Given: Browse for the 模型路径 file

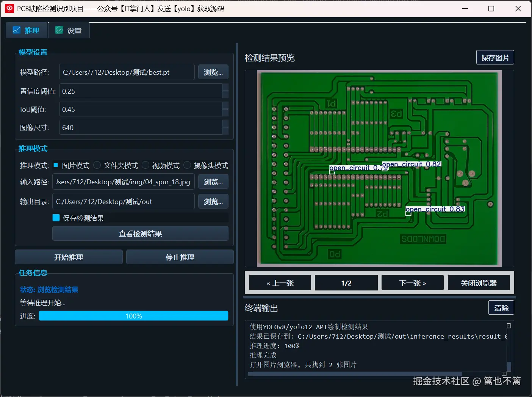Looking at the screenshot, I should pos(213,72).
